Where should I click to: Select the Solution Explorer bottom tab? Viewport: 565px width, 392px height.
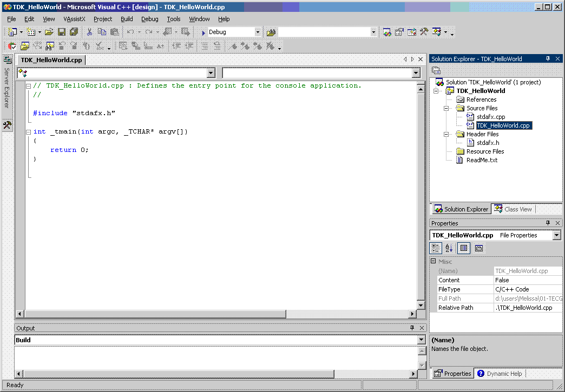(x=461, y=209)
